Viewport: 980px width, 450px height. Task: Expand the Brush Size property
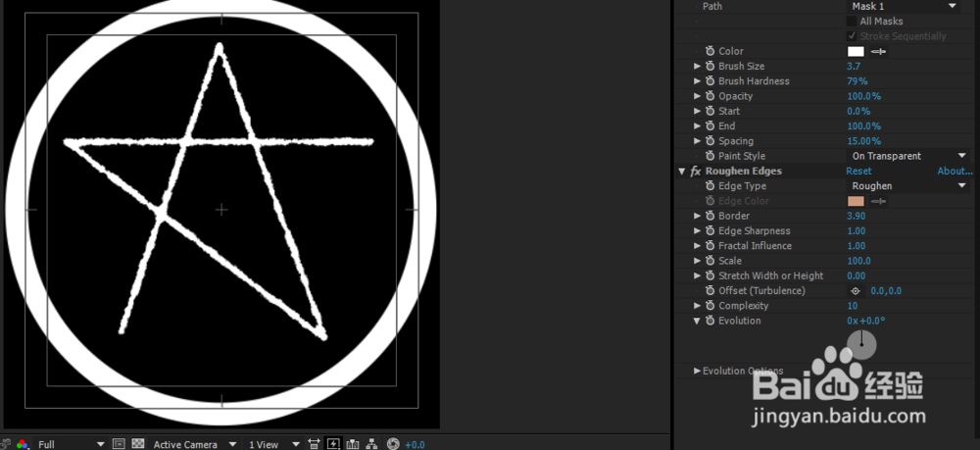pyautogui.click(x=697, y=67)
